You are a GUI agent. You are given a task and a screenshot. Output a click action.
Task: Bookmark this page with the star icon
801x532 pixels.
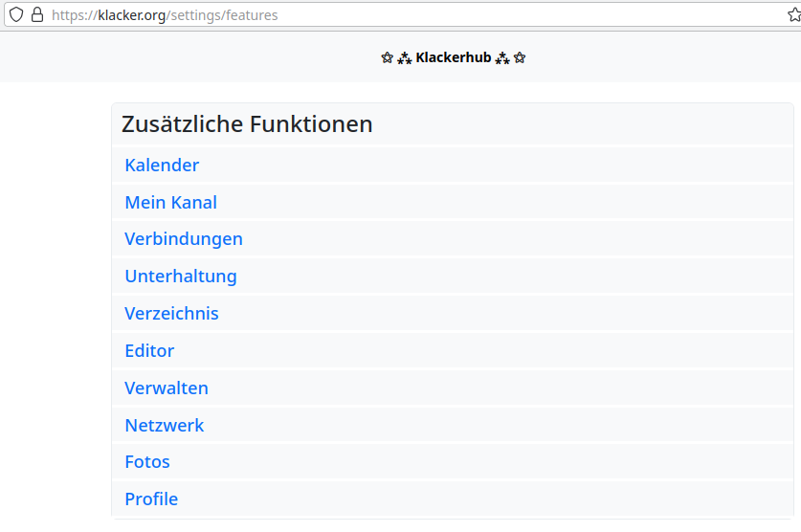click(793, 15)
